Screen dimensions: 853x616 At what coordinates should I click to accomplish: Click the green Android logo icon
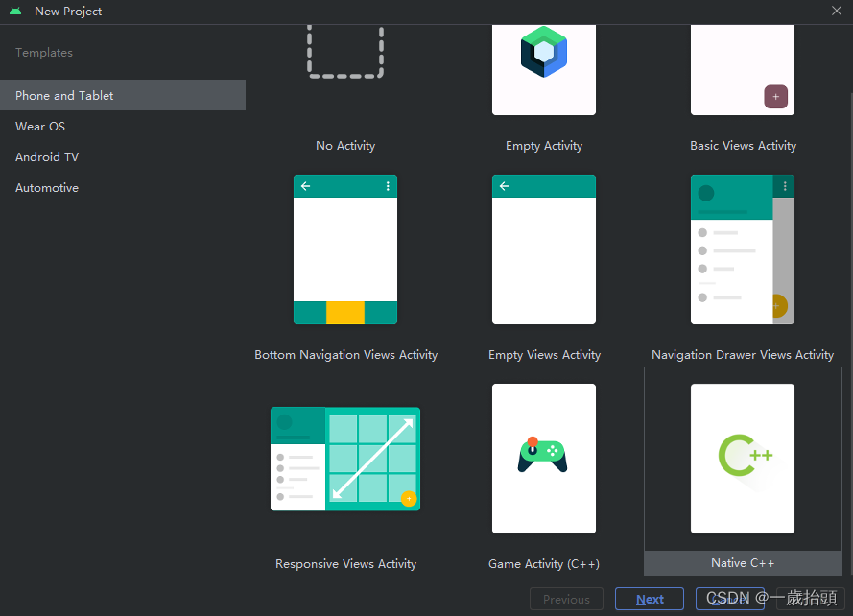coord(15,11)
